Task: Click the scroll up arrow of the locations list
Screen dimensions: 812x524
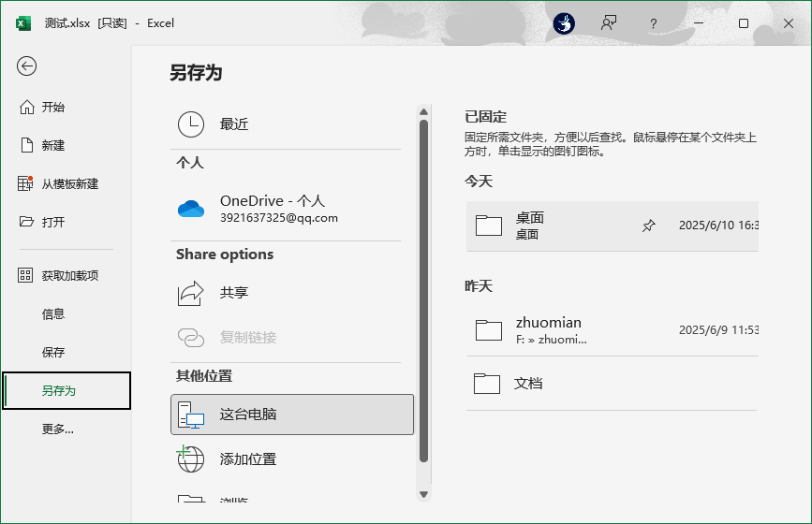Action: click(x=423, y=111)
